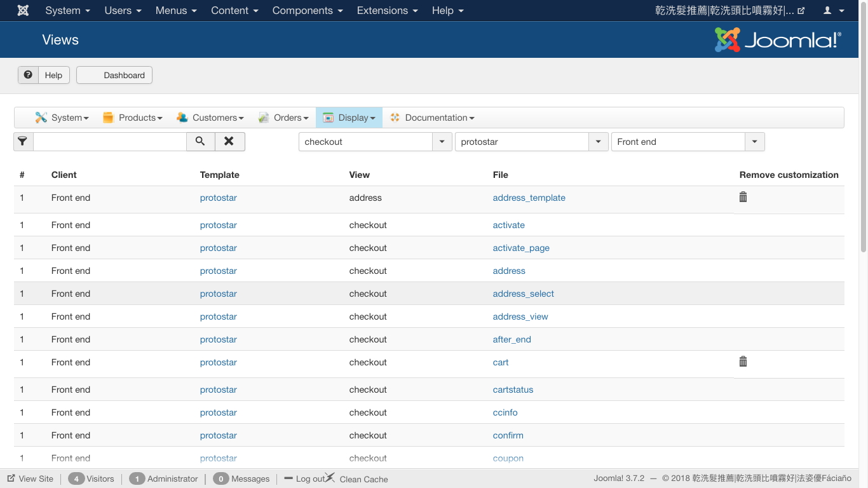The height and width of the screenshot is (488, 868).
Task: Click the Administrator count badge
Action: pos(137,478)
